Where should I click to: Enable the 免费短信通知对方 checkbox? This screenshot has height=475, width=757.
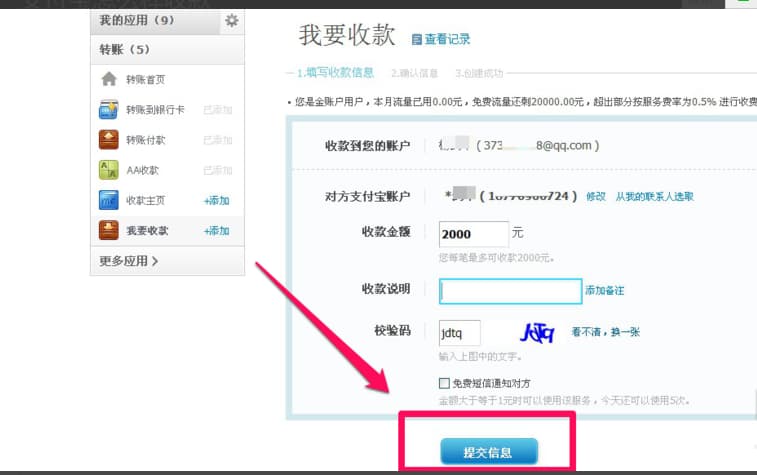[x=444, y=383]
